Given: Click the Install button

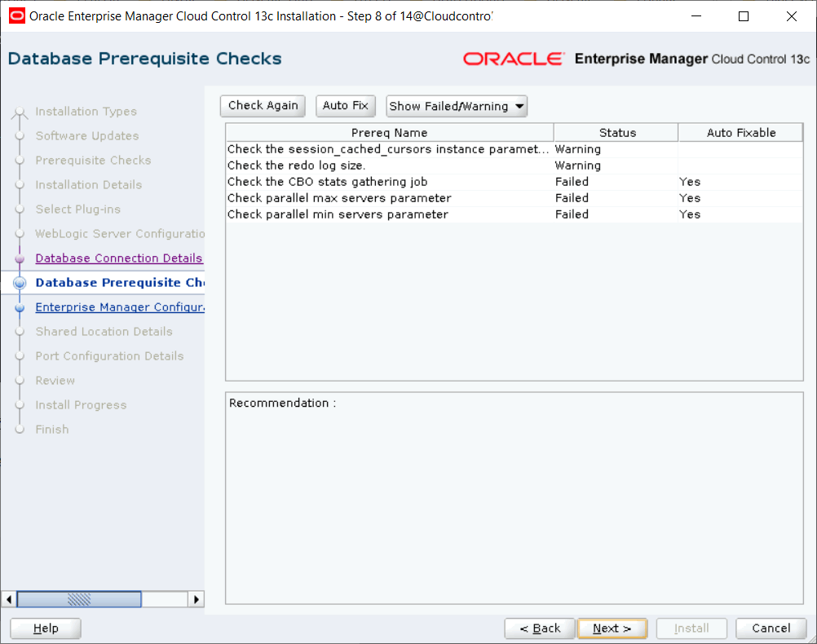Looking at the screenshot, I should click(x=691, y=629).
